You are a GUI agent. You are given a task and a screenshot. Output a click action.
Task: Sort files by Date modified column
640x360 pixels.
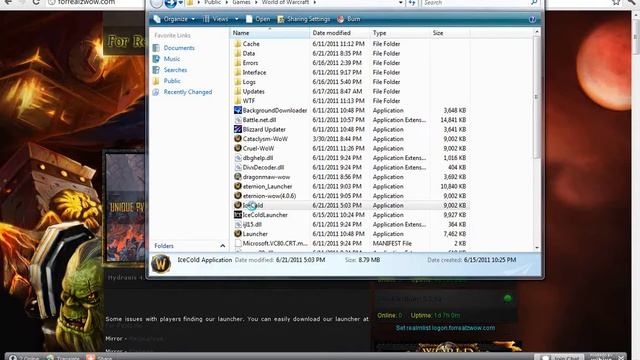point(340,33)
